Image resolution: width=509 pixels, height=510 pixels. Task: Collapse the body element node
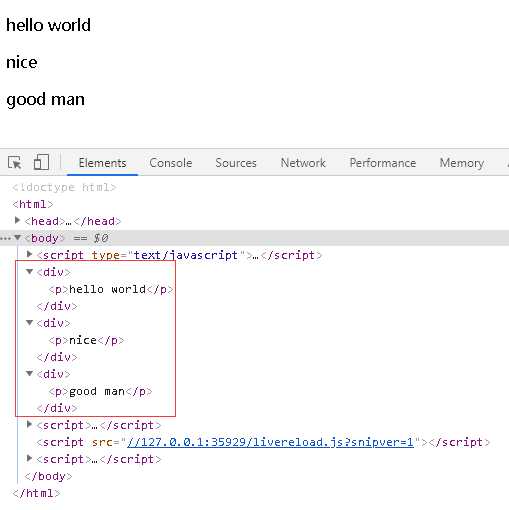[17, 238]
